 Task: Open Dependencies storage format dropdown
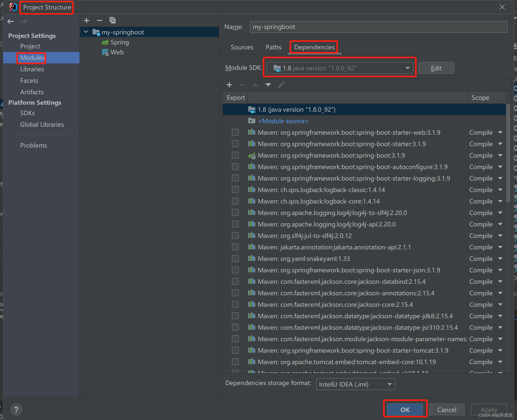pos(356,384)
